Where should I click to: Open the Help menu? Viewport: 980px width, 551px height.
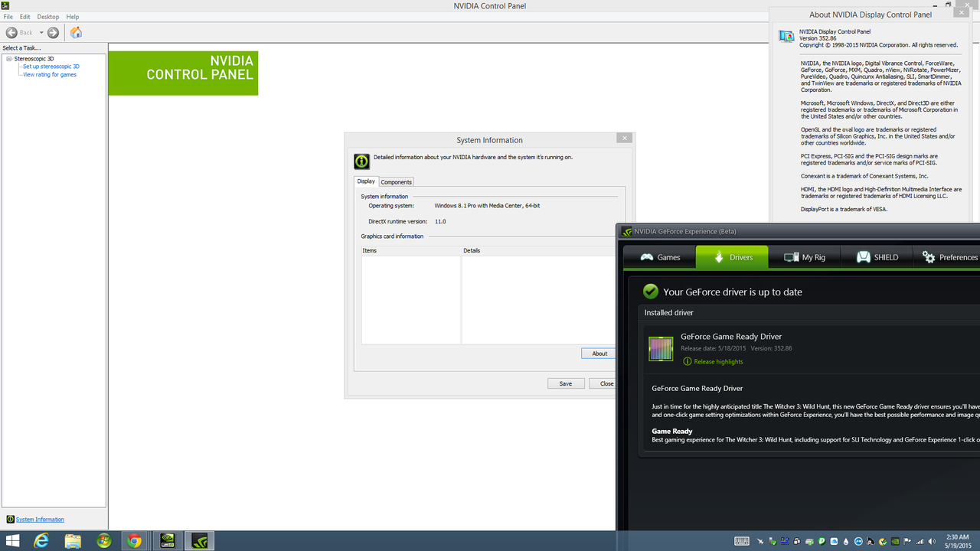point(73,16)
